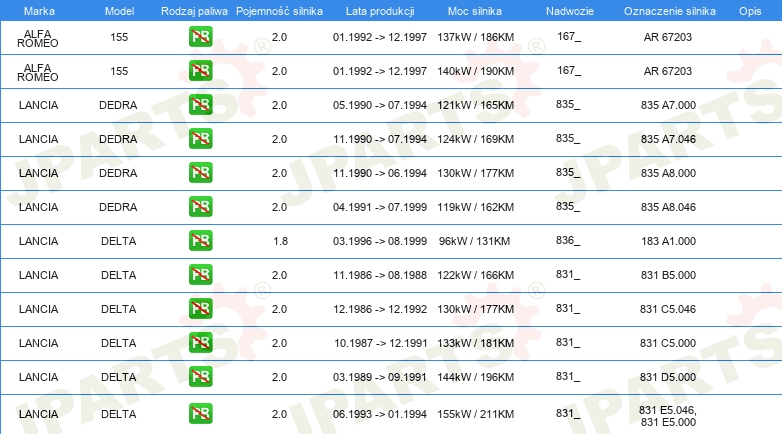Select production years 04.1991 -> 07.1999
The width and height of the screenshot is (782, 434).
[x=380, y=207]
